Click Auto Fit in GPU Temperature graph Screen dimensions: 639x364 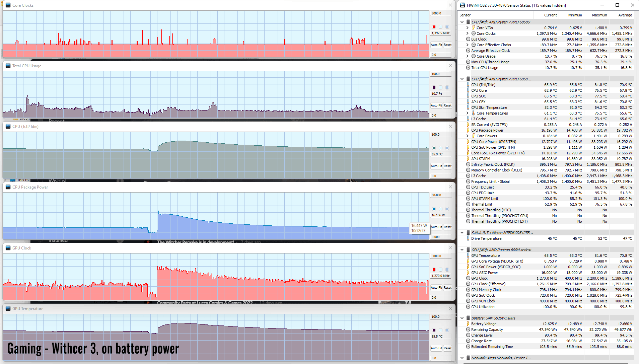(436, 348)
